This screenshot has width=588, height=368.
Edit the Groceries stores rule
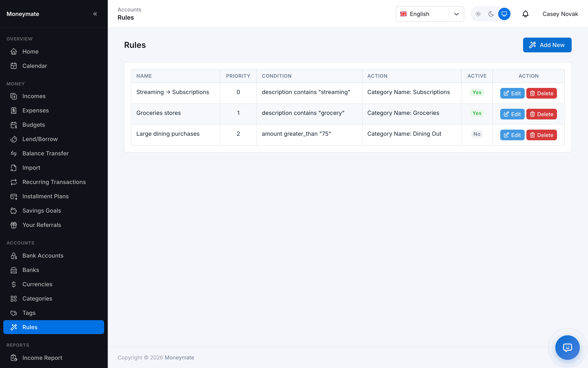click(x=512, y=114)
